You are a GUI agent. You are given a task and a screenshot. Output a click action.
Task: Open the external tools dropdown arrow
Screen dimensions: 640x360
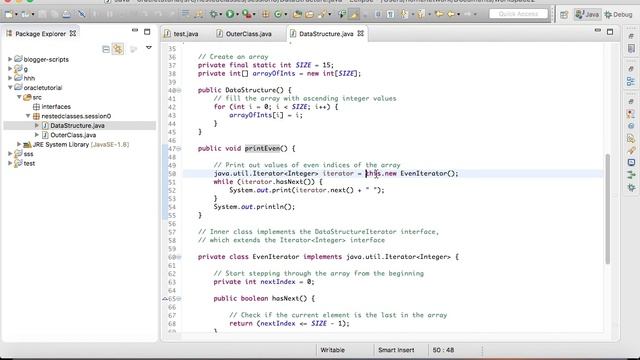pyautogui.click(x=254, y=14)
